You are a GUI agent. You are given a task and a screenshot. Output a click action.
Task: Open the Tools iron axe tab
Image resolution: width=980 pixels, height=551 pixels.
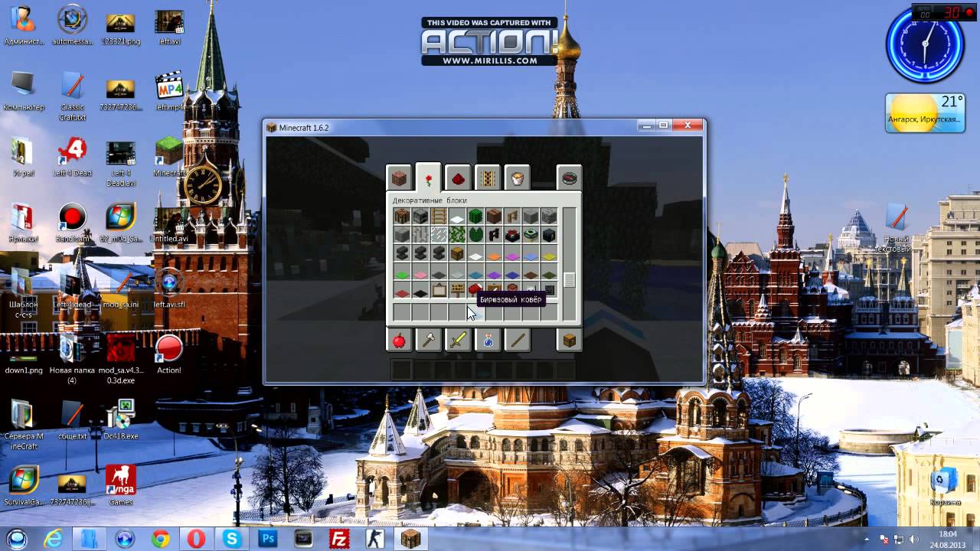pyautogui.click(x=429, y=341)
